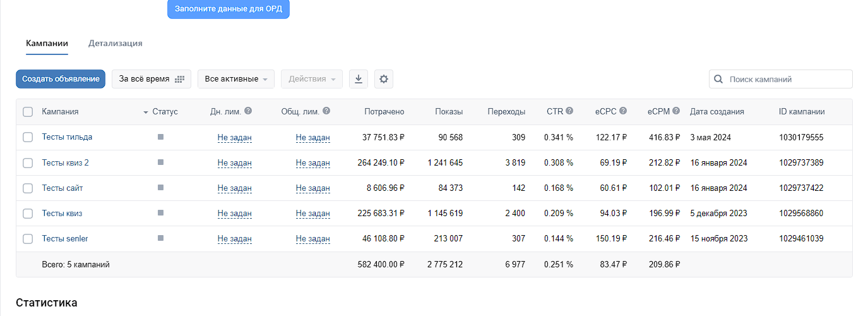This screenshot has width=868, height=316.
Task: Open the За всё время period picker
Action: coord(152,79)
